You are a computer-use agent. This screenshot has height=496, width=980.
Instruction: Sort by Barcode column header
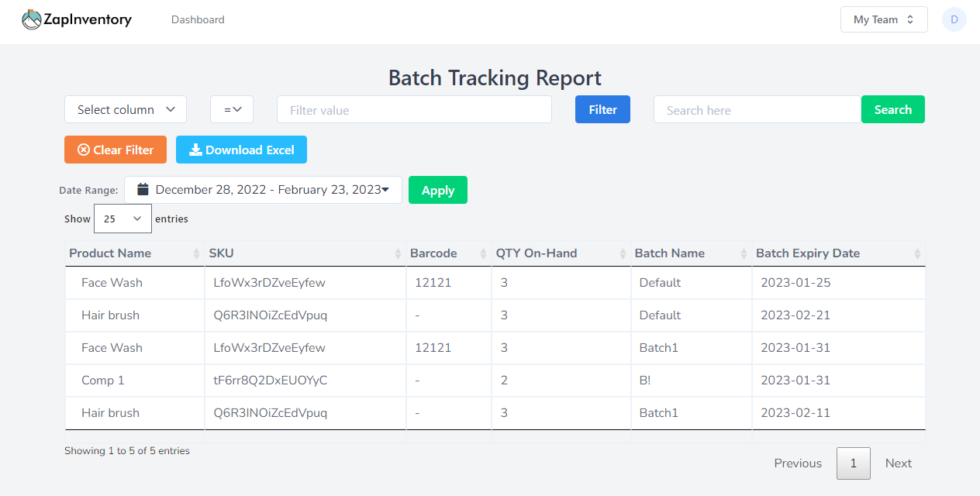[x=448, y=253]
